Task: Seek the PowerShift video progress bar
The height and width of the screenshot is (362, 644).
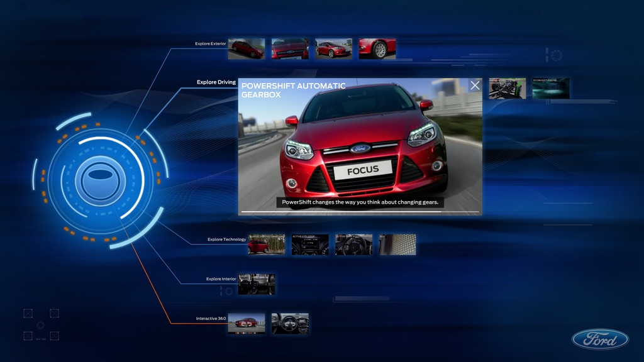Action: point(360,212)
